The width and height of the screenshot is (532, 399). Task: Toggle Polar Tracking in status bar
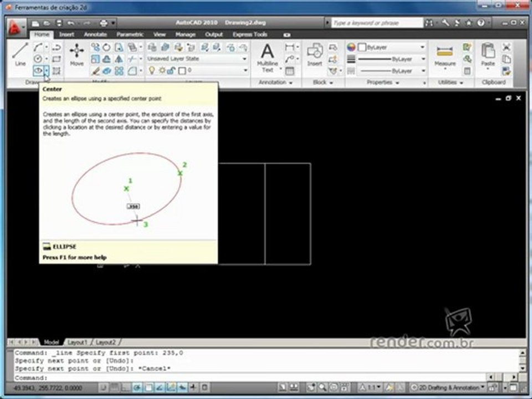(137, 387)
